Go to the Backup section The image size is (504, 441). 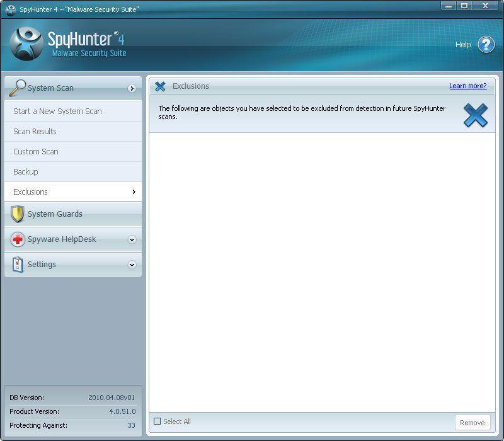pyautogui.click(x=73, y=172)
